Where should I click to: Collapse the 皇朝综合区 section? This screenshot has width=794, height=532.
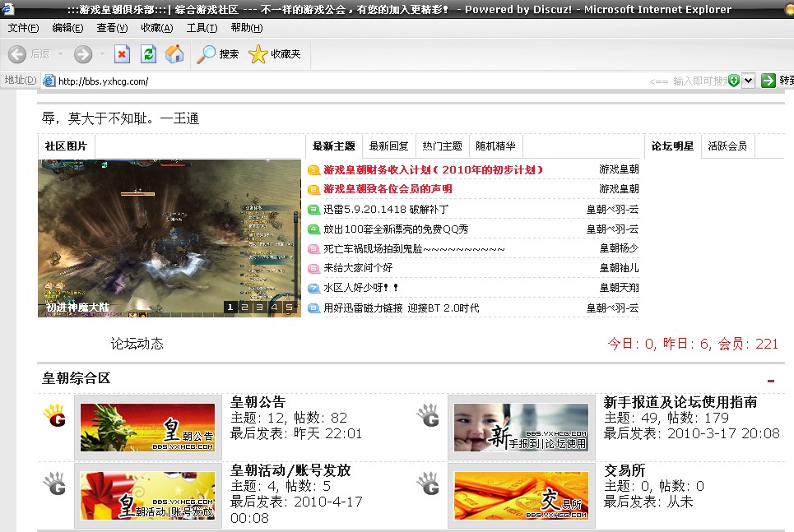coord(771,381)
